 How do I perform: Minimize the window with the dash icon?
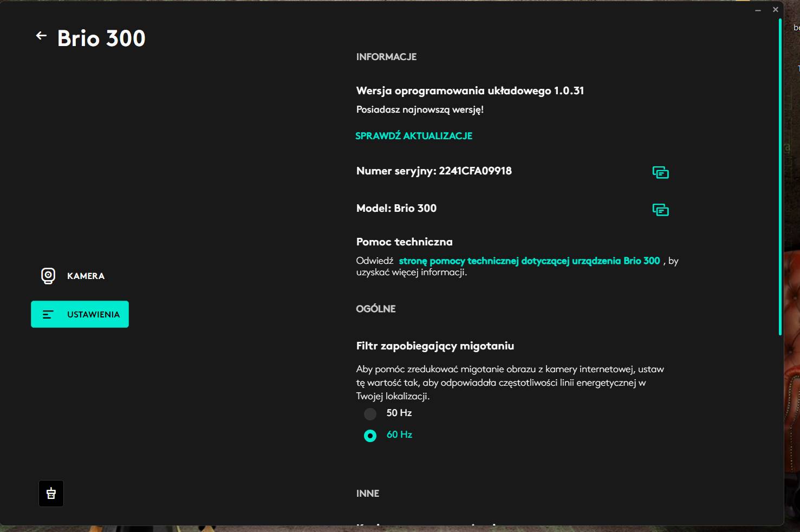(x=758, y=10)
